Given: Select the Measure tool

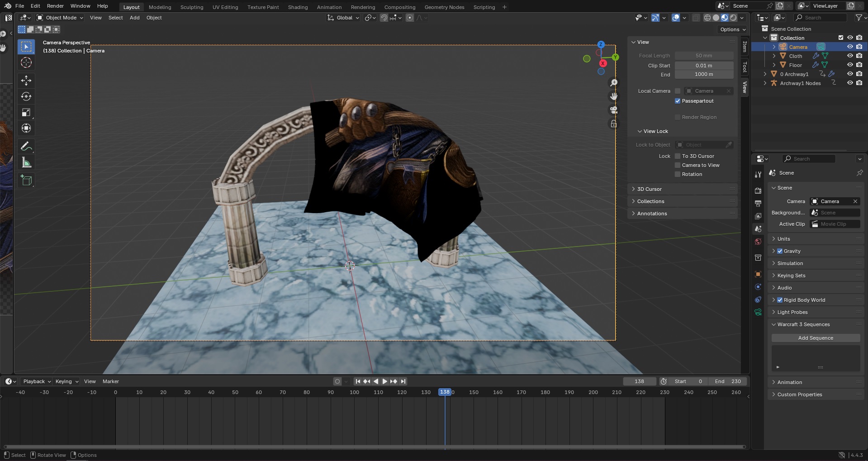Looking at the screenshot, I should (26, 163).
